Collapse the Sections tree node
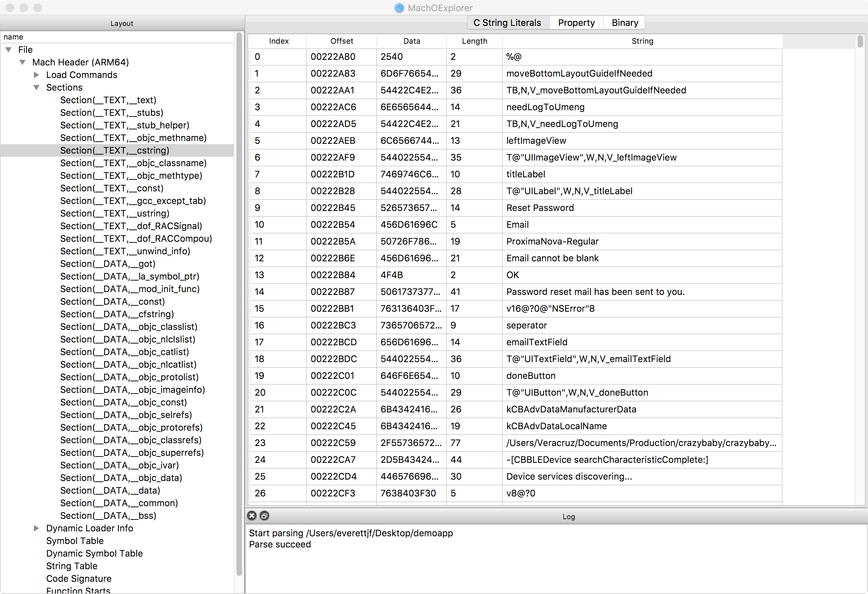This screenshot has height=594, width=868. pyautogui.click(x=36, y=87)
